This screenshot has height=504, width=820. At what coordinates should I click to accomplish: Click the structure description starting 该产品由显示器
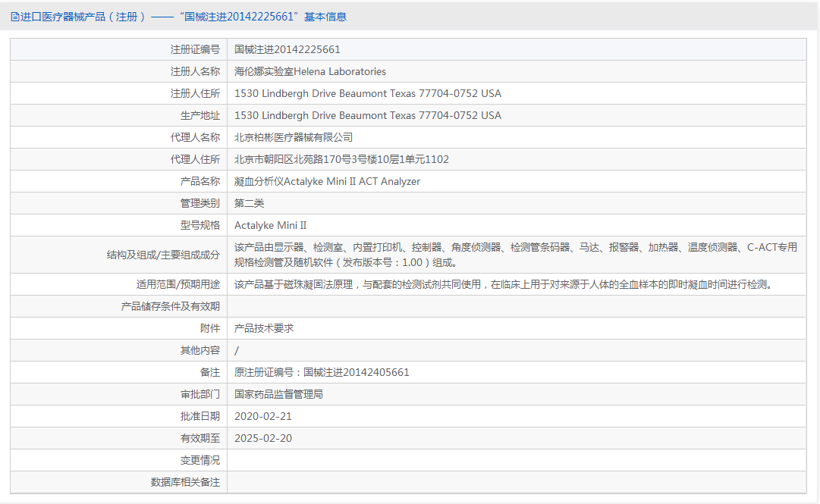(x=516, y=255)
